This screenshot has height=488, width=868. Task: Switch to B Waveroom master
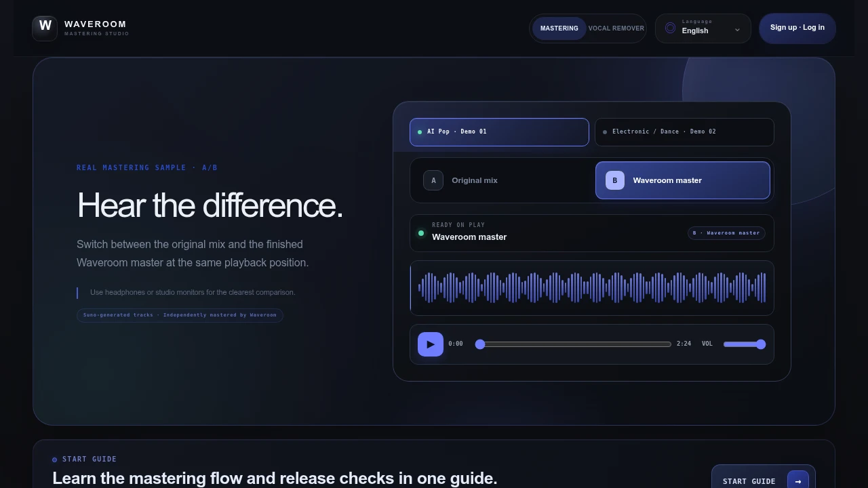[x=683, y=180]
